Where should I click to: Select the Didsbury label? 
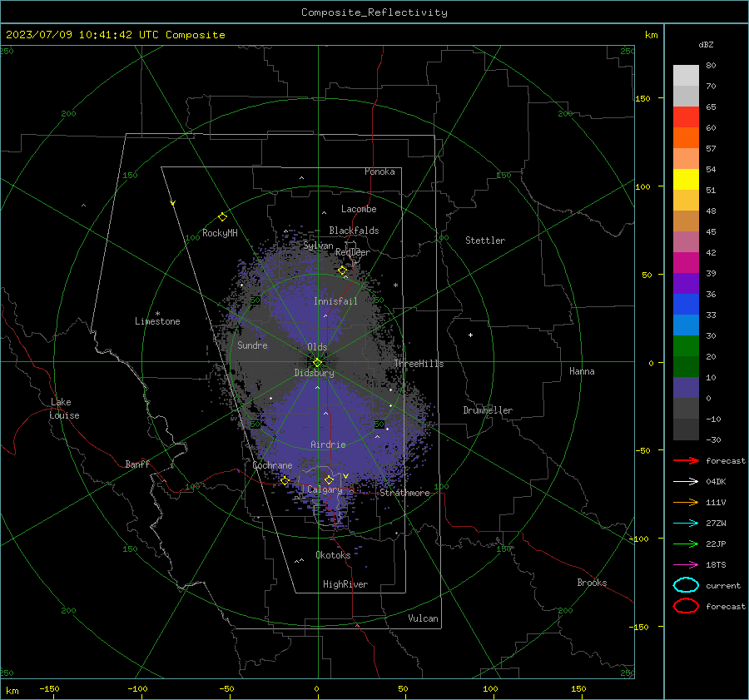pyautogui.click(x=314, y=373)
